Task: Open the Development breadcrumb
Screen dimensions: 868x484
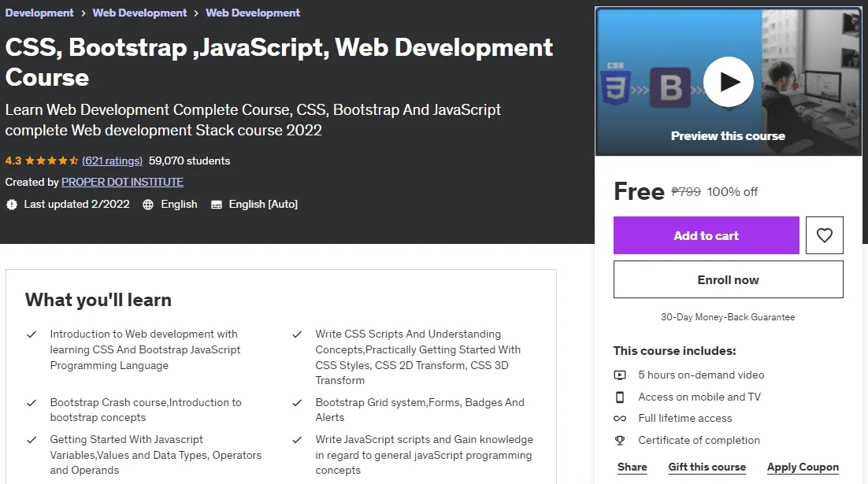Action: click(39, 13)
